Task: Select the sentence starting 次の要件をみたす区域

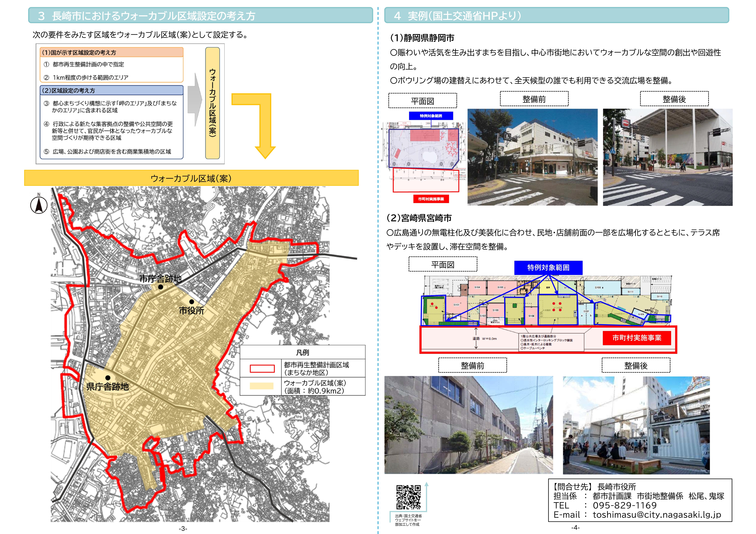Action: [141, 35]
